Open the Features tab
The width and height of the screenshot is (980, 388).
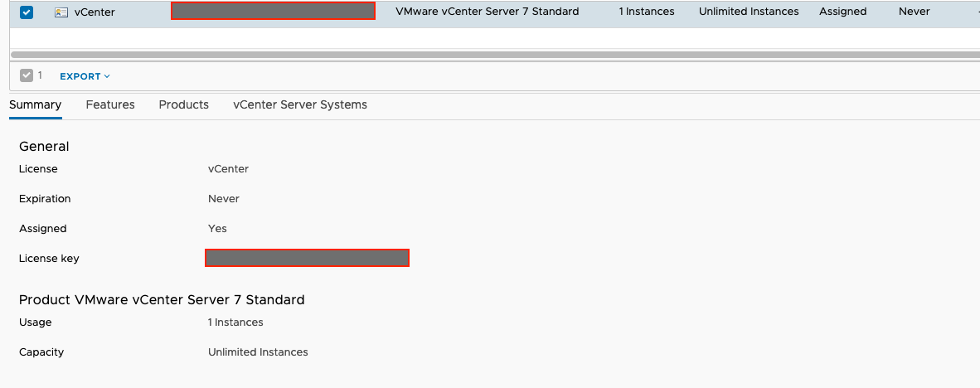click(x=110, y=104)
